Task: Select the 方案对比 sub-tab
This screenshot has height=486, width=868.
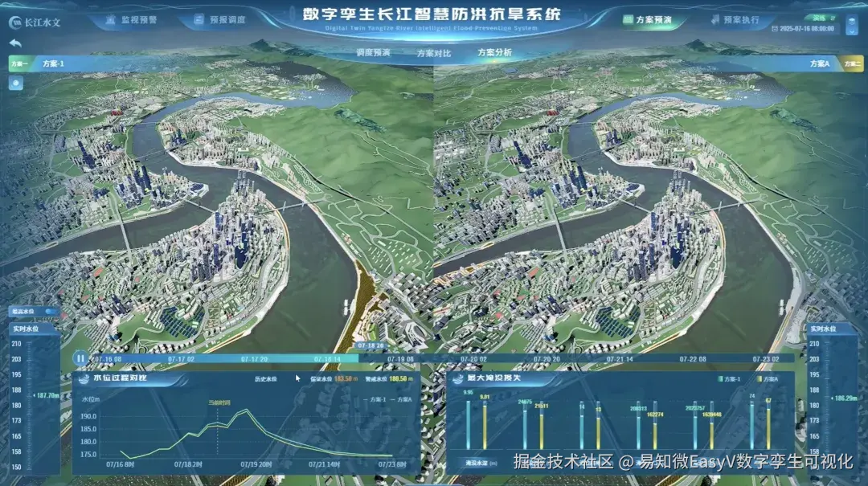Action: (434, 53)
